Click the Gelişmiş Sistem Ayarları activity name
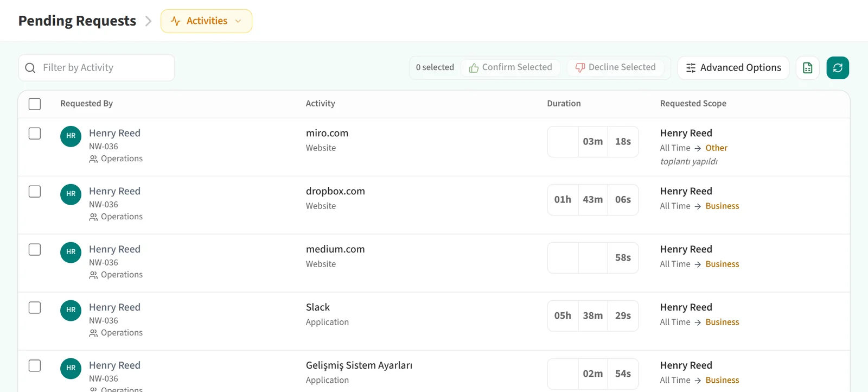 (359, 365)
